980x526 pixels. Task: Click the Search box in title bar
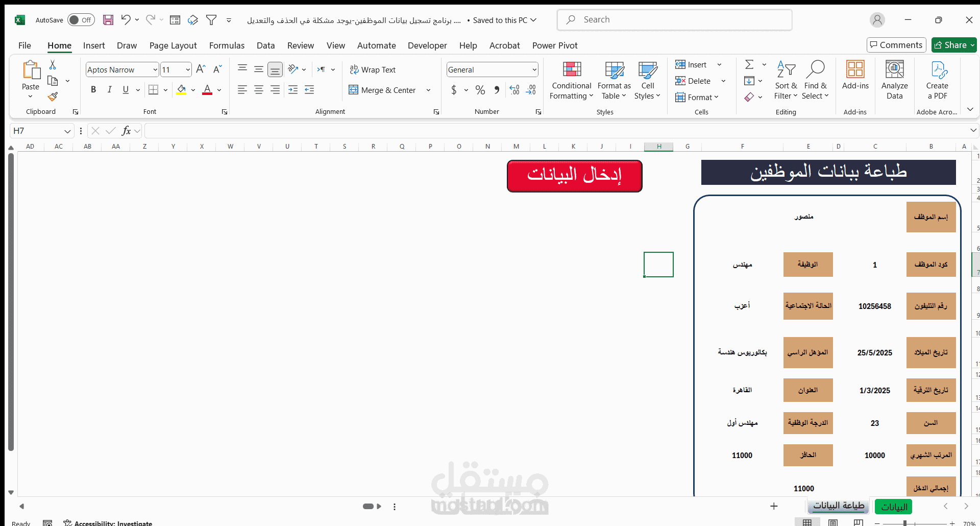click(x=674, y=20)
